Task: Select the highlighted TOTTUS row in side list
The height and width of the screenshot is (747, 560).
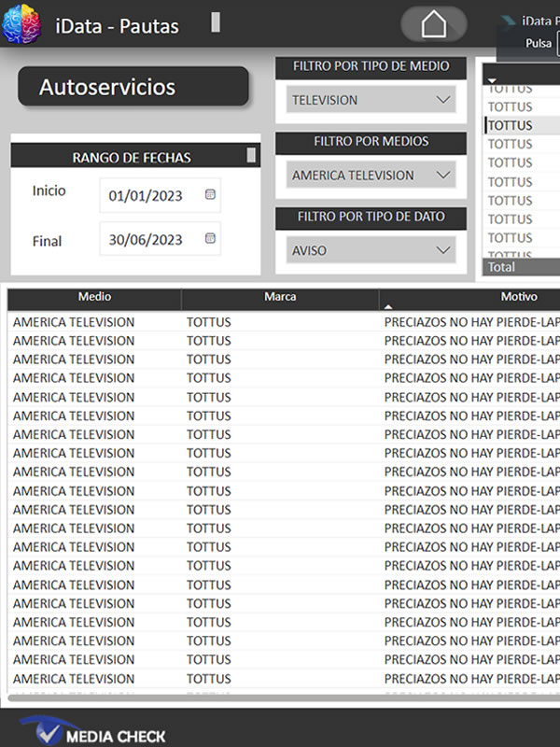Action: (x=523, y=125)
